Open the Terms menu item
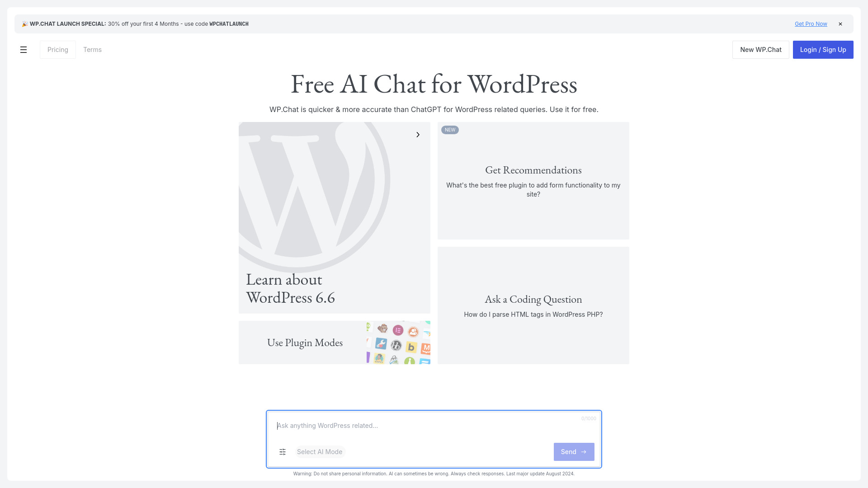 [x=92, y=49]
